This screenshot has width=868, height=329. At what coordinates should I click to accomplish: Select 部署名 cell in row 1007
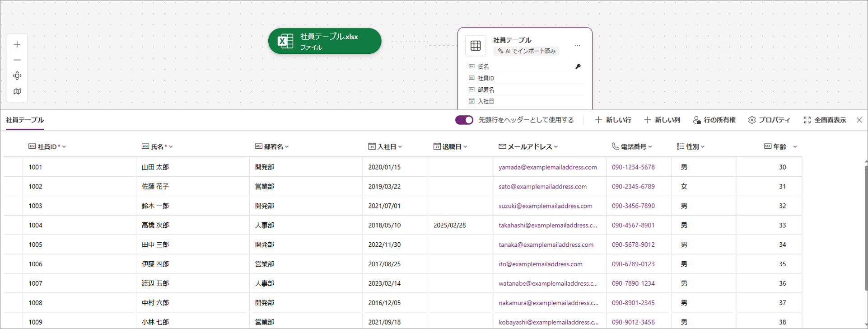[306, 284]
